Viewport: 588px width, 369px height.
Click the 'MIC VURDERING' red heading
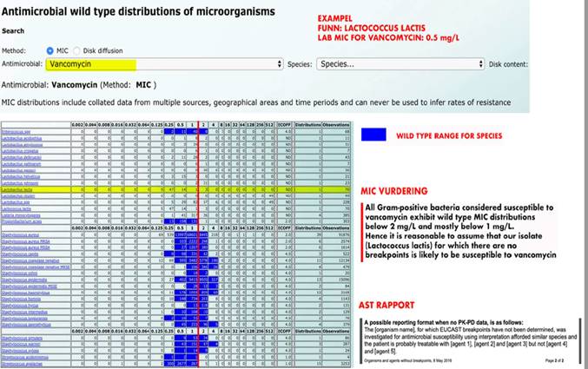[x=394, y=191]
